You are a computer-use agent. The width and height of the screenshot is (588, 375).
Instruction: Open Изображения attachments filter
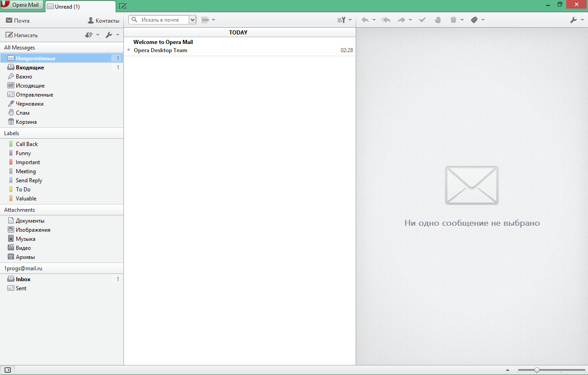point(62,230)
